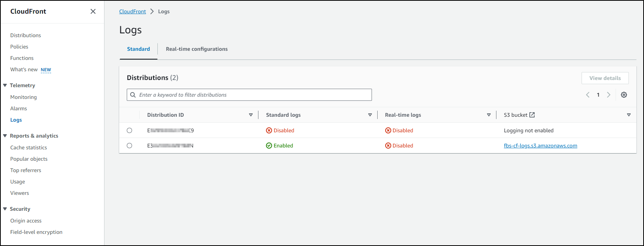Click the NEW badge next to What's new
The image size is (644, 246).
(46, 70)
